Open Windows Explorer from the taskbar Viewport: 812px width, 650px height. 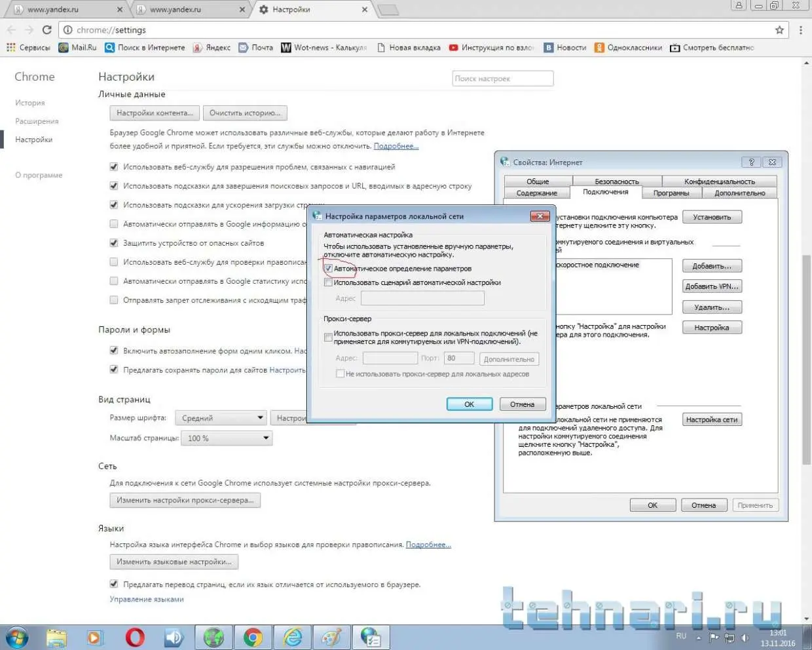coord(57,637)
